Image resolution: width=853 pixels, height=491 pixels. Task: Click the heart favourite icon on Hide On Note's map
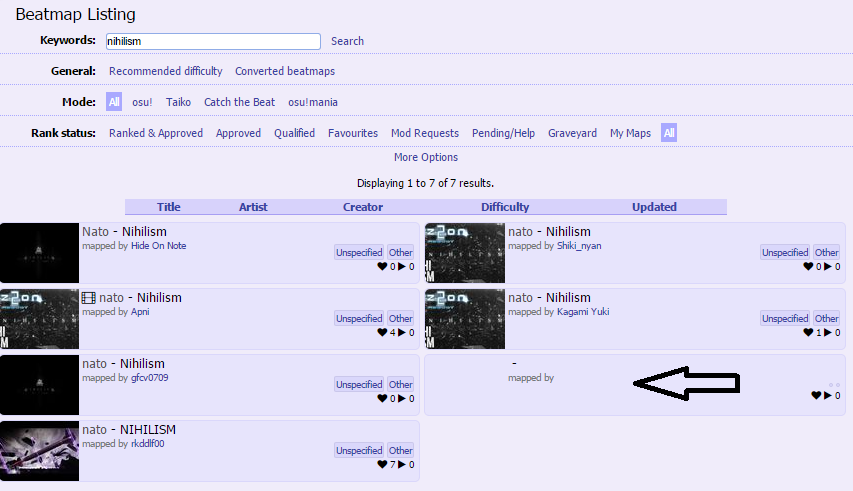(x=382, y=266)
